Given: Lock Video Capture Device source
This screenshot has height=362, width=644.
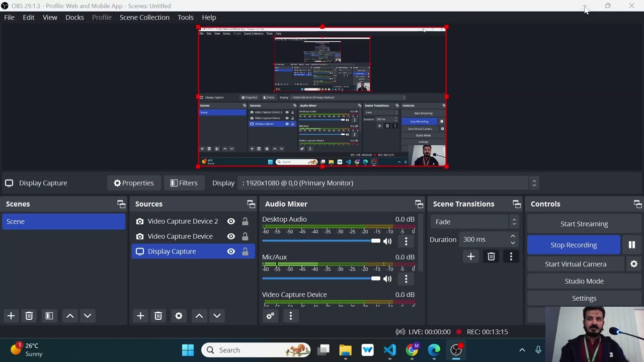Looking at the screenshot, I should (245, 236).
